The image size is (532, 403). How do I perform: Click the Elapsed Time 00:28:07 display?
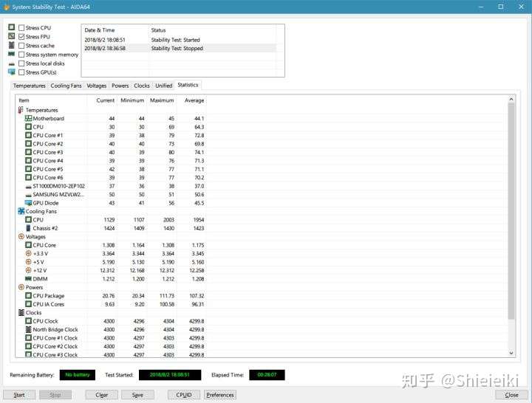267,375
